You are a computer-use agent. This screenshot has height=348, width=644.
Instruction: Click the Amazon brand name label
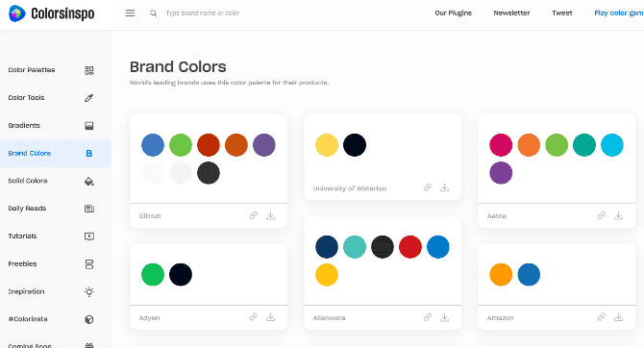[500, 317]
